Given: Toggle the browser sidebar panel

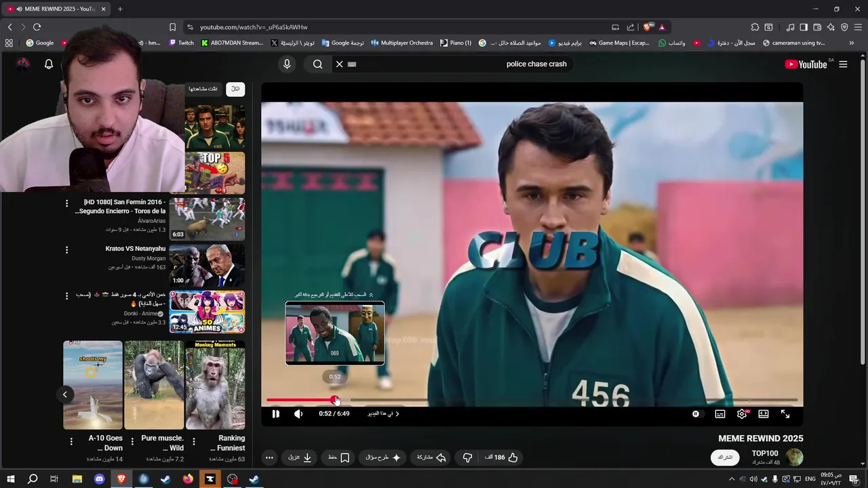Looking at the screenshot, I should [804, 27].
